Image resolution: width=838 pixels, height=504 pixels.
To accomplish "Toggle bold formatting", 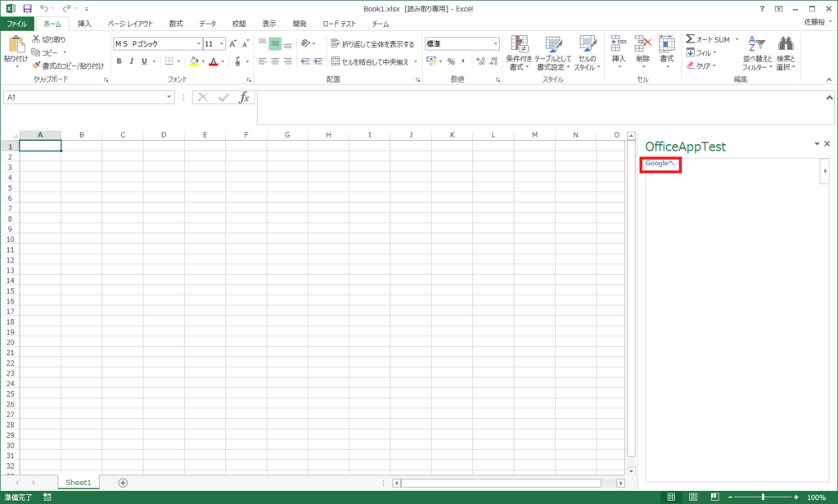I will coord(119,61).
